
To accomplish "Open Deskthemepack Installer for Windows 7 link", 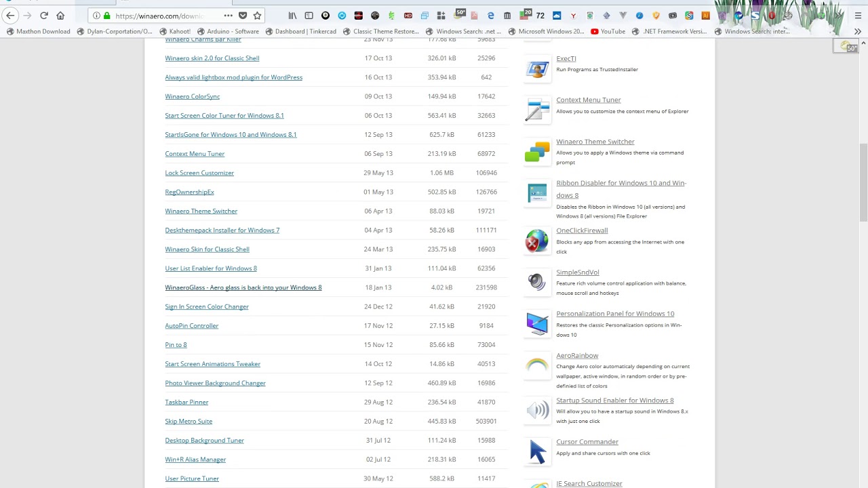I will point(222,230).
